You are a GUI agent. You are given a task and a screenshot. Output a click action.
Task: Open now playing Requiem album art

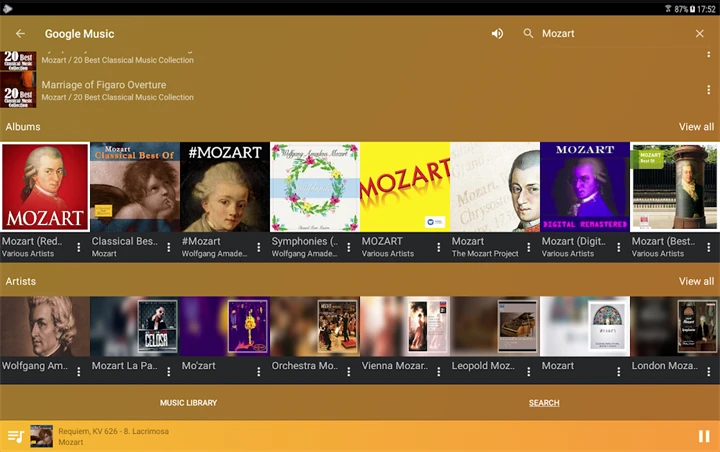tap(41, 436)
